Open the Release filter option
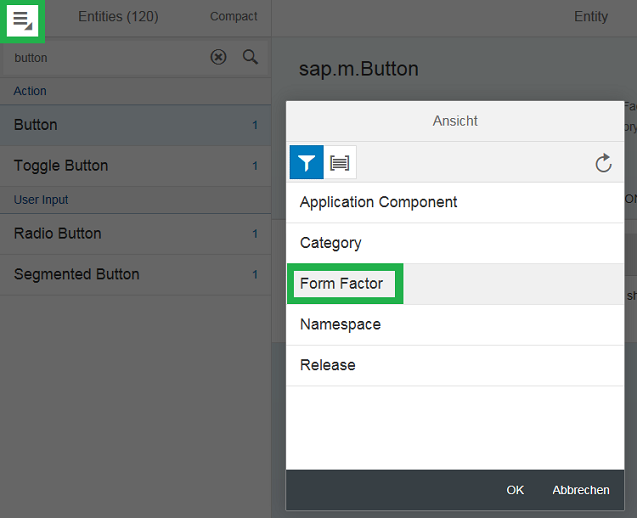Screen dimensions: 637x518 pos(328,365)
